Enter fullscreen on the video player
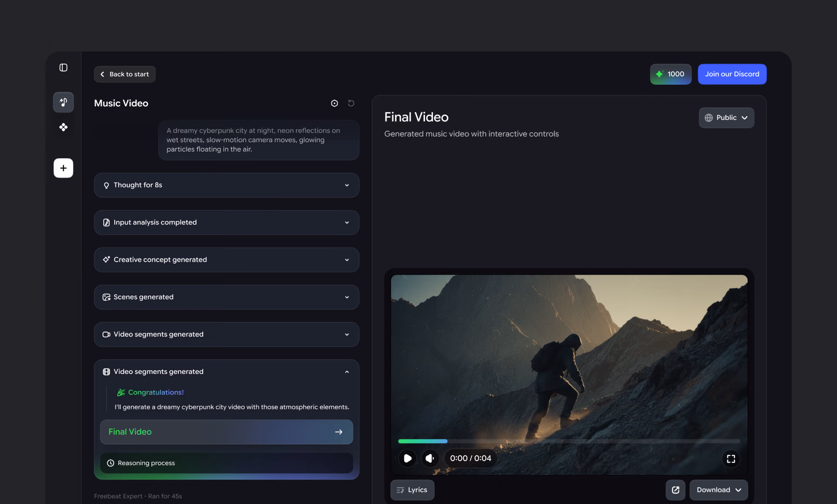The image size is (837, 504). pos(731,459)
